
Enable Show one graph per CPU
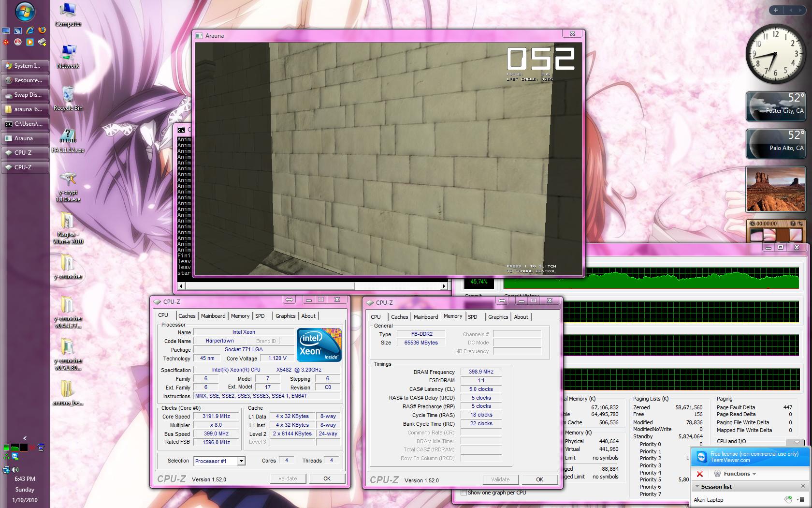click(x=464, y=493)
